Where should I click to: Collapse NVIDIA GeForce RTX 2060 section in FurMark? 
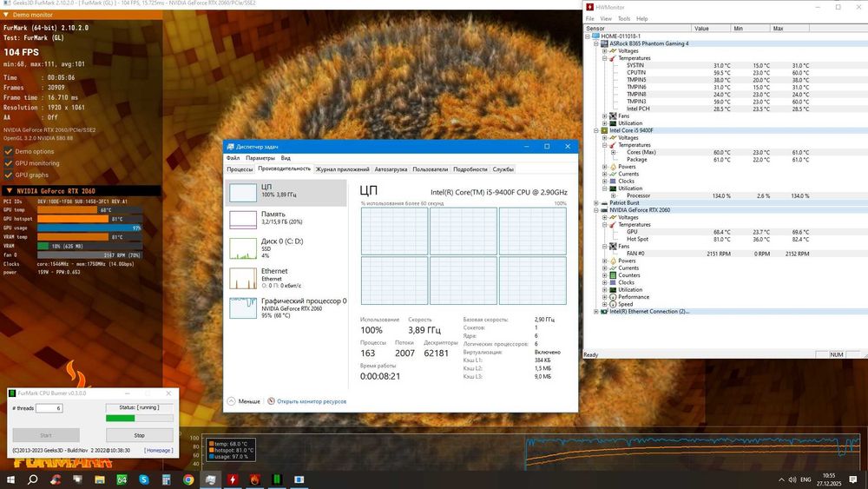[10, 190]
